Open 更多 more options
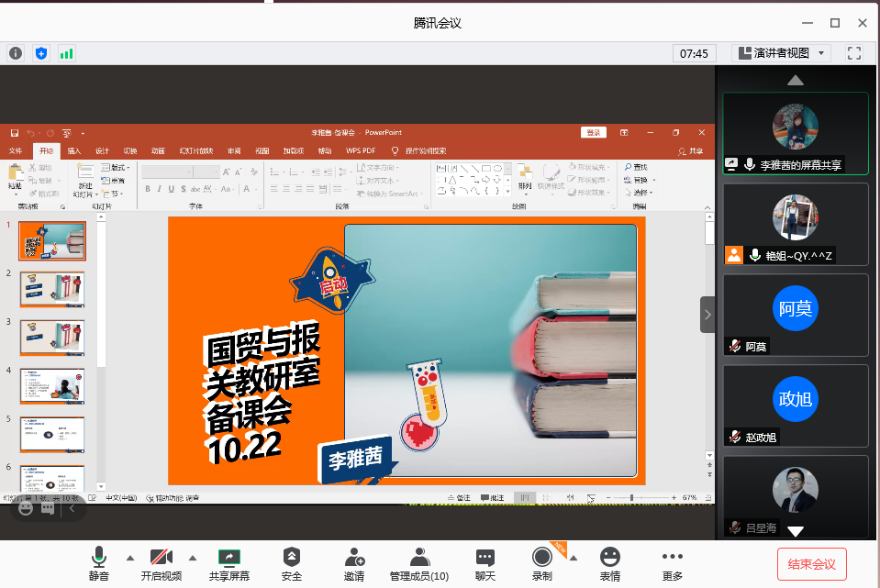 (673, 563)
